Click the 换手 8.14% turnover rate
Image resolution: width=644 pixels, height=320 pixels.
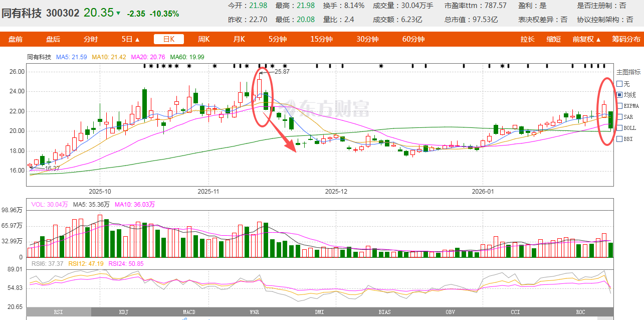pyautogui.click(x=344, y=6)
